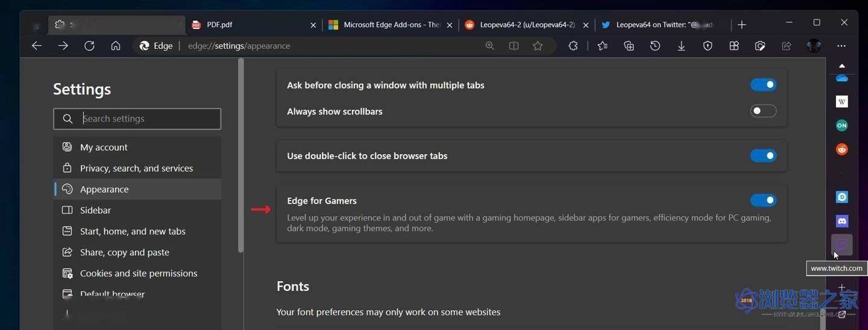
Task: Click the zoom magnifier in address bar
Action: click(490, 46)
